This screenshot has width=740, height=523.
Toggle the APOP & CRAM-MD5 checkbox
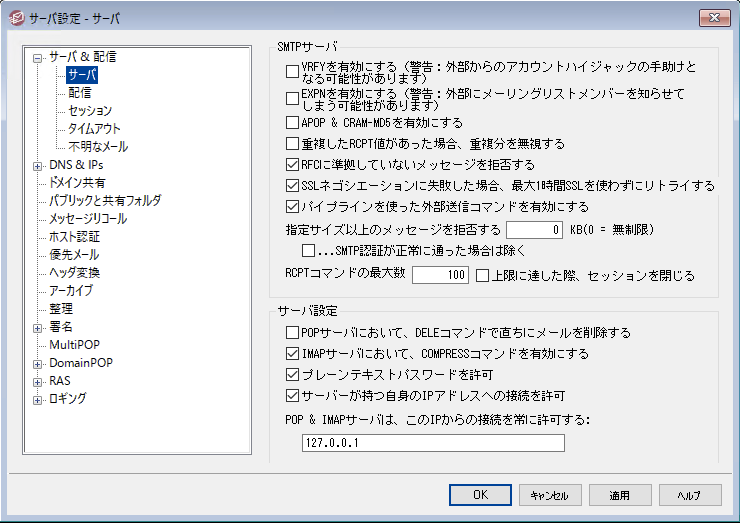pyautogui.click(x=292, y=123)
